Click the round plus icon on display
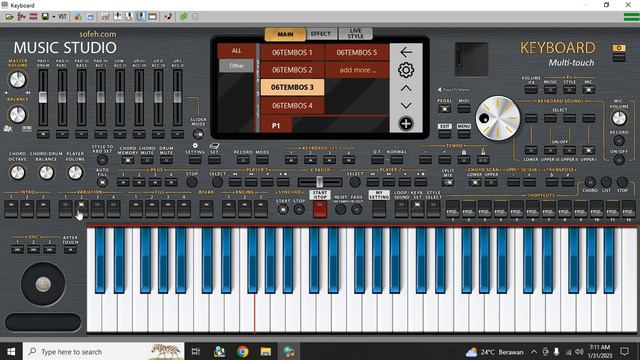The height and width of the screenshot is (360, 640). (406, 123)
